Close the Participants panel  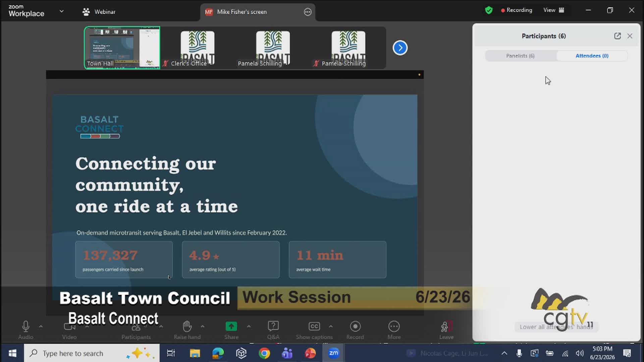tap(630, 36)
